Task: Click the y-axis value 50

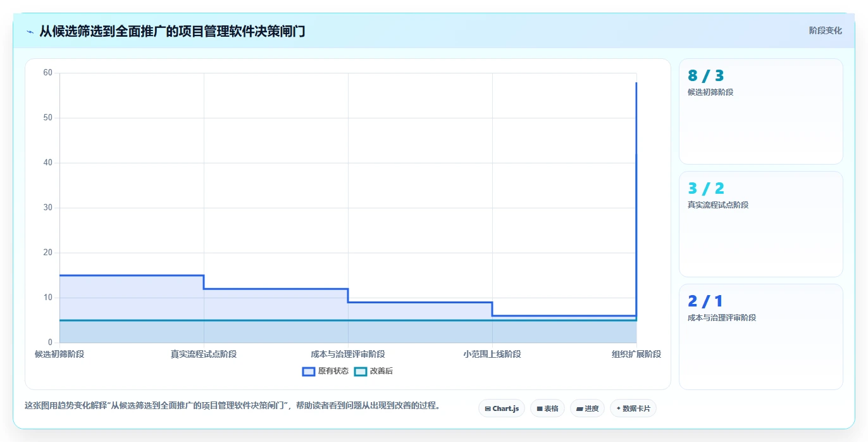Action: pos(47,118)
